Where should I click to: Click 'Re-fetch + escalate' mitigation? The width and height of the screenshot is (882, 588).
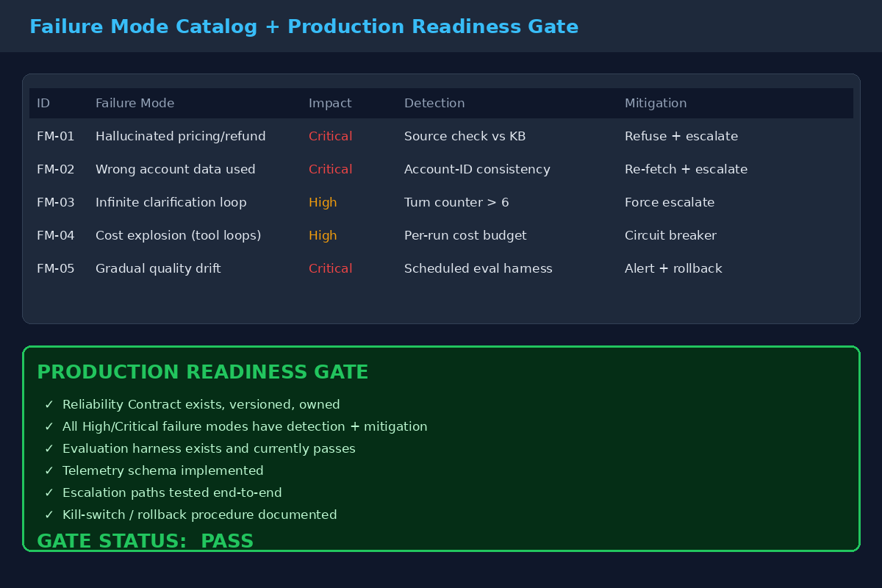coord(686,170)
